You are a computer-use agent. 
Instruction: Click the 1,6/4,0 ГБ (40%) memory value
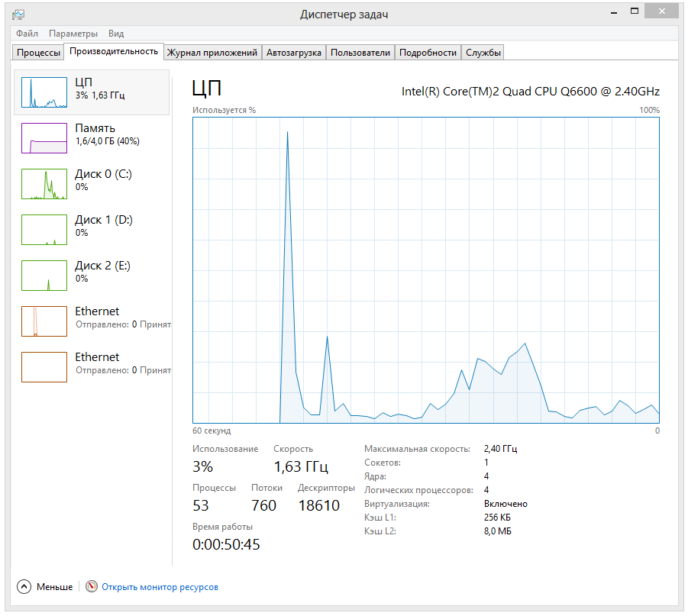pos(108,141)
